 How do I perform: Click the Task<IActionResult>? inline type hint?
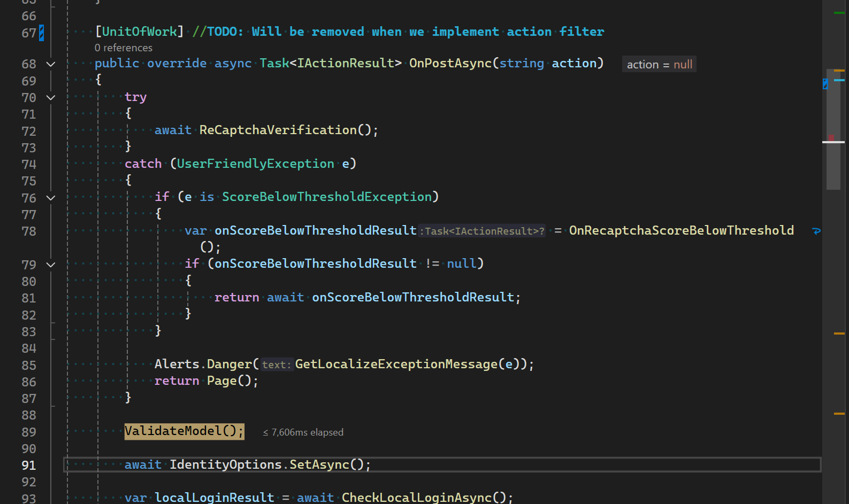click(x=481, y=231)
